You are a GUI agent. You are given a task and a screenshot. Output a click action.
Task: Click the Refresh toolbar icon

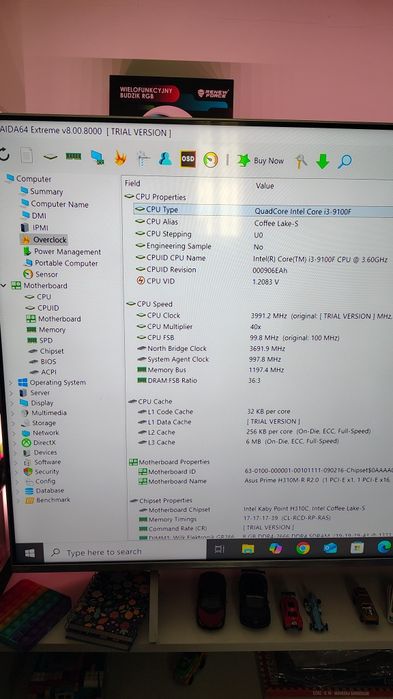4,155
